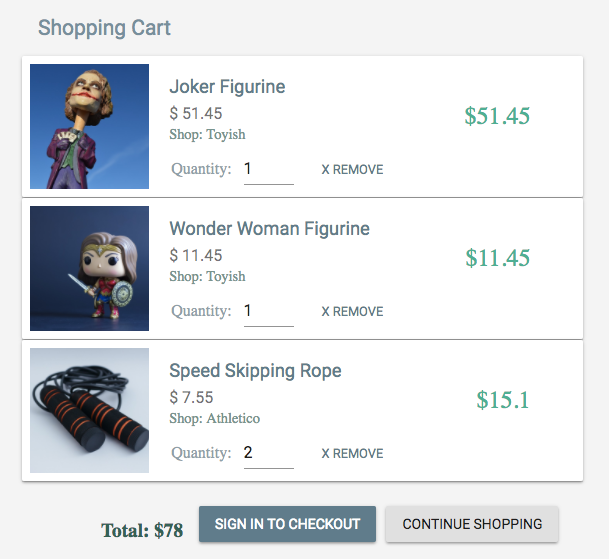Focus the Joker Figurine quantity field
This screenshot has height=559, width=609.
[x=268, y=170]
